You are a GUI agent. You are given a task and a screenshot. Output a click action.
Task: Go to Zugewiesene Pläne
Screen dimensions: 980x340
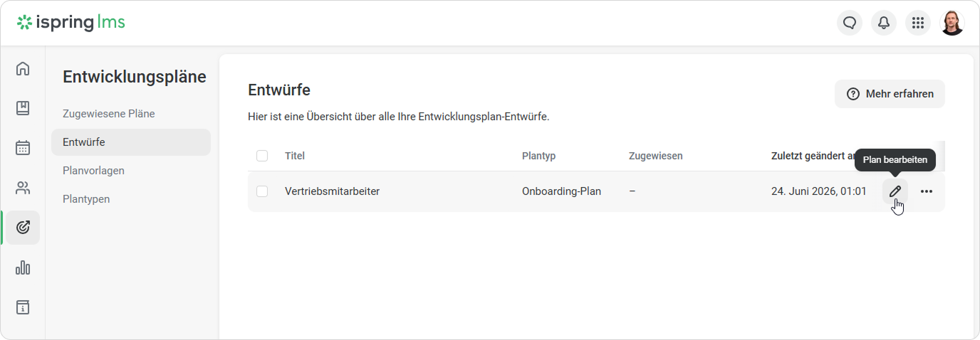(109, 114)
